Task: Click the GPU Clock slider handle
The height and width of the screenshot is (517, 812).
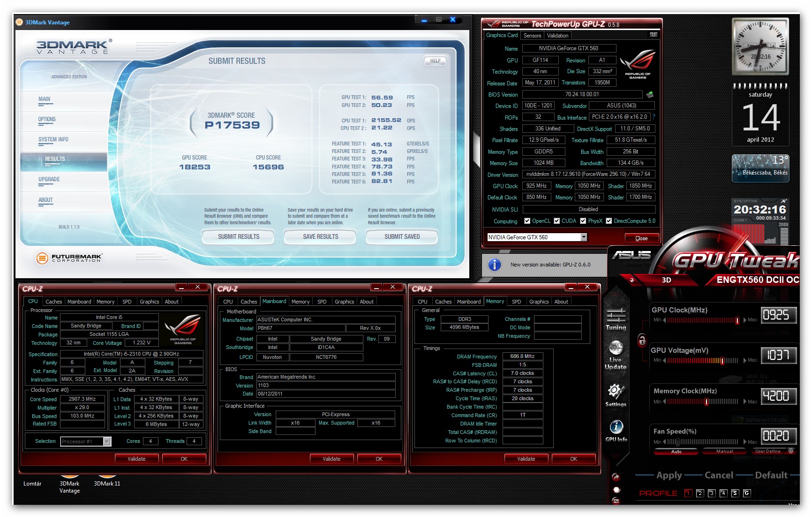Action: click(737, 320)
